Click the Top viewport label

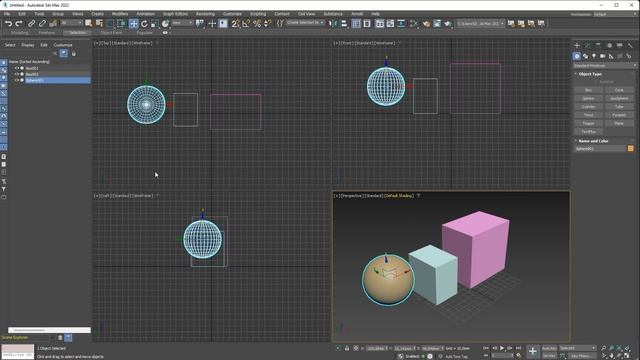105,43
